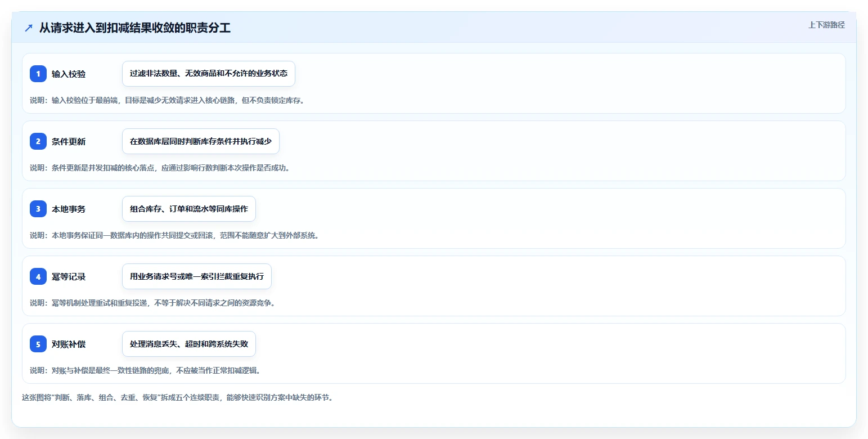Click the 组合库存、订单和流水等同库操作 chip

(189, 209)
